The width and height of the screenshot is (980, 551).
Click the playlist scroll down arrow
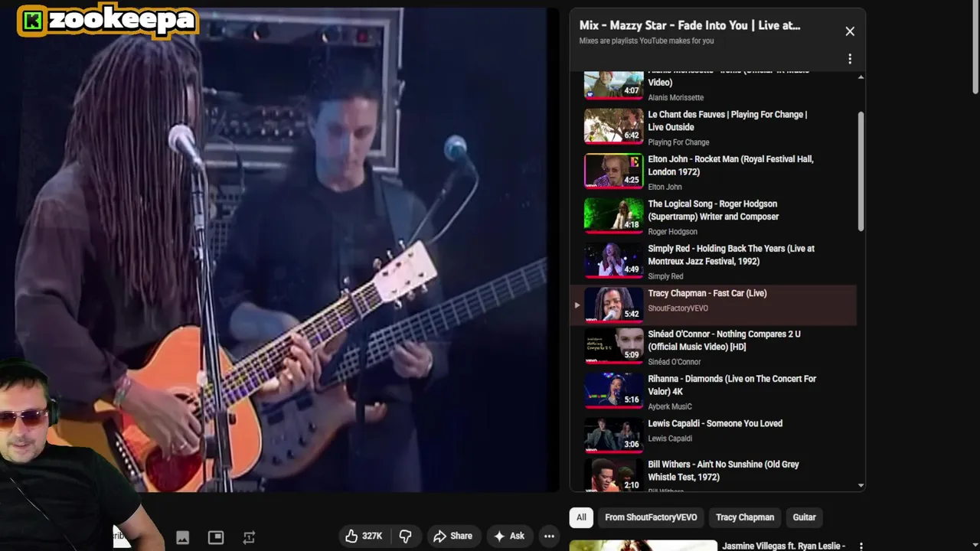pyautogui.click(x=861, y=485)
